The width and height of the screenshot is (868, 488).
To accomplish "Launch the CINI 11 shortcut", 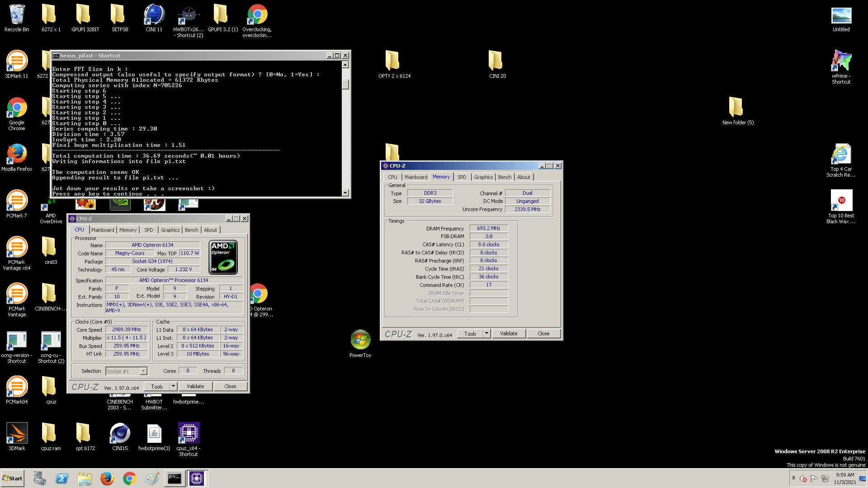I will click(x=154, y=18).
